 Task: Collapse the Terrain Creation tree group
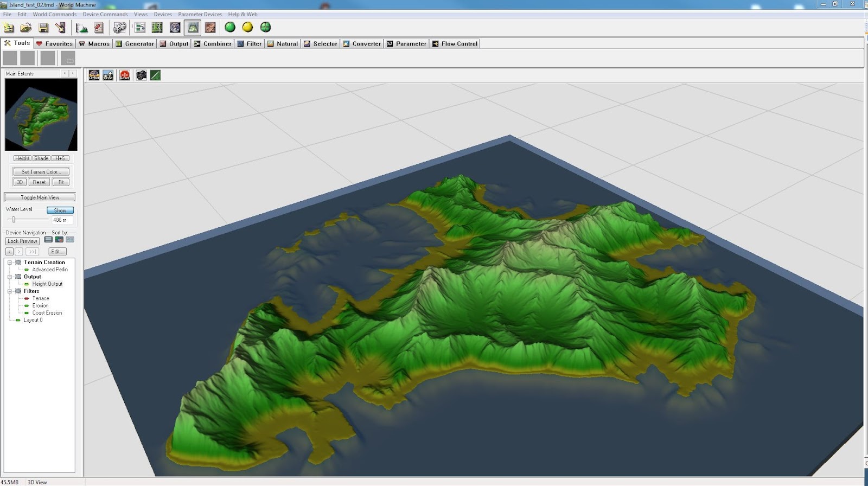click(10, 263)
